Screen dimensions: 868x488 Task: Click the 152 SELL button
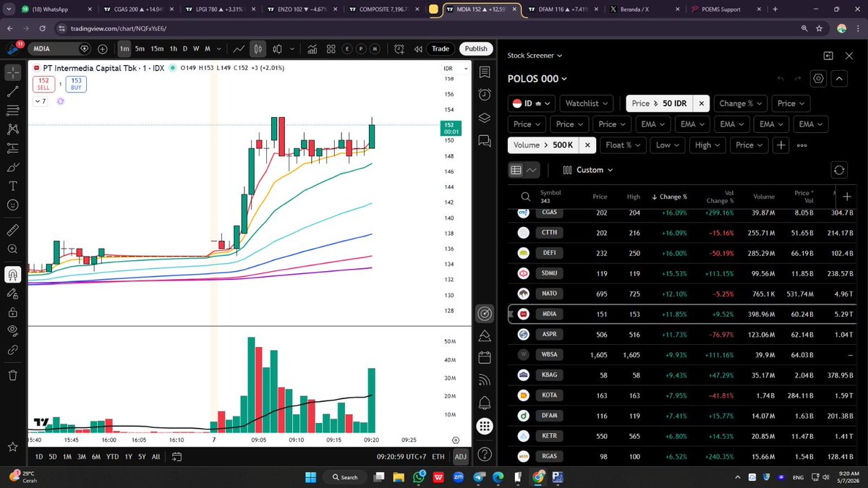pyautogui.click(x=44, y=84)
